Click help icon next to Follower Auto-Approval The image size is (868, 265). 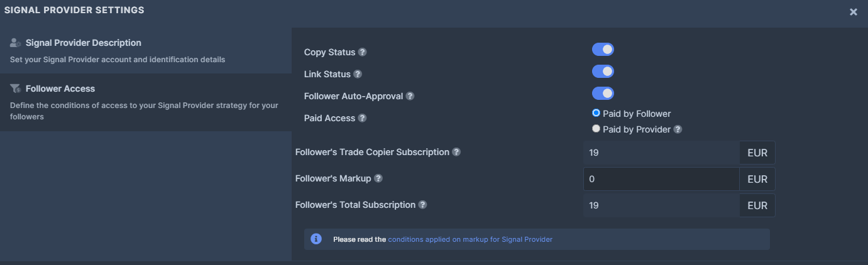coord(410,96)
